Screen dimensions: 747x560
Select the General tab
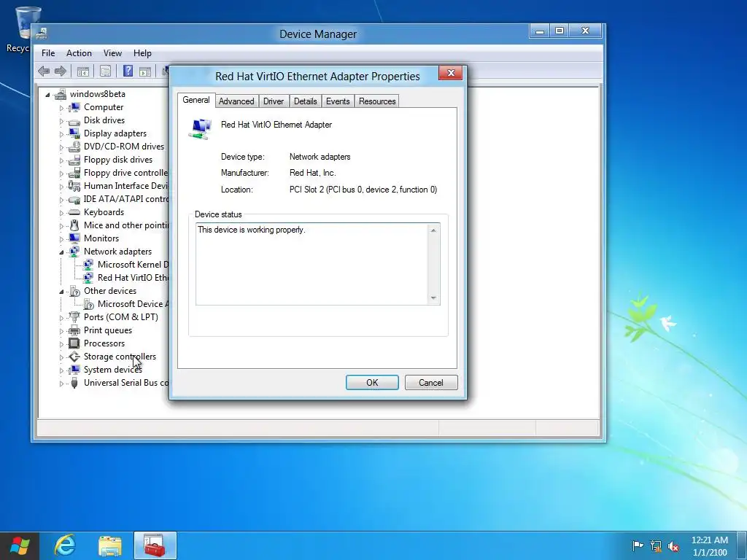pos(196,100)
